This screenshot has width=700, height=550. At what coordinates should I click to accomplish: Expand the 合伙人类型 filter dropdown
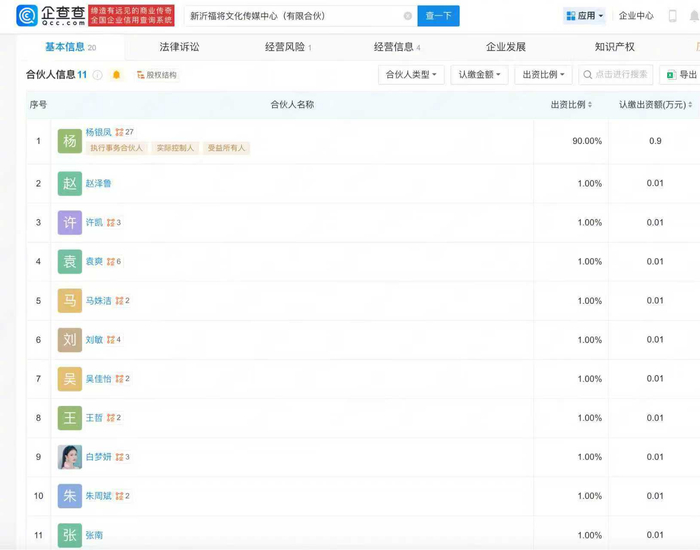(x=411, y=75)
